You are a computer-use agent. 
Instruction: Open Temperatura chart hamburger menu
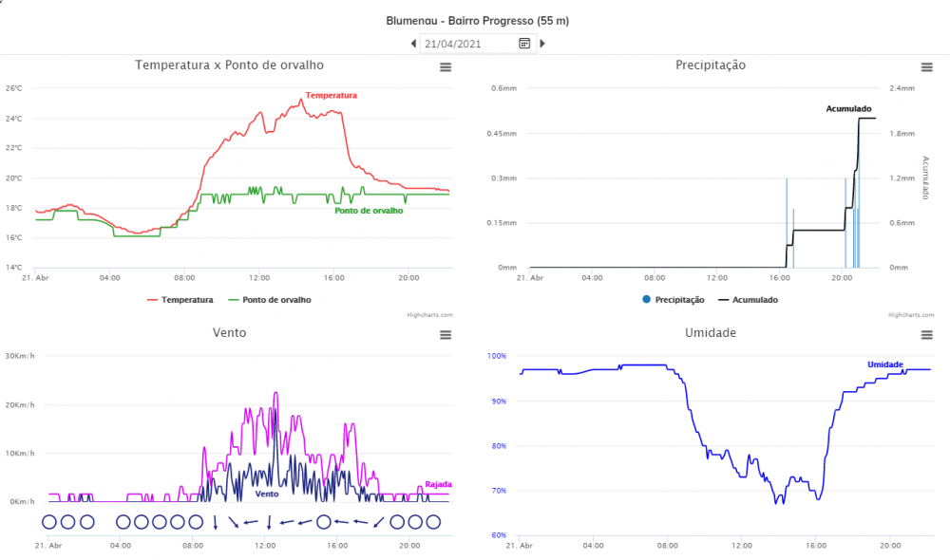(x=446, y=66)
